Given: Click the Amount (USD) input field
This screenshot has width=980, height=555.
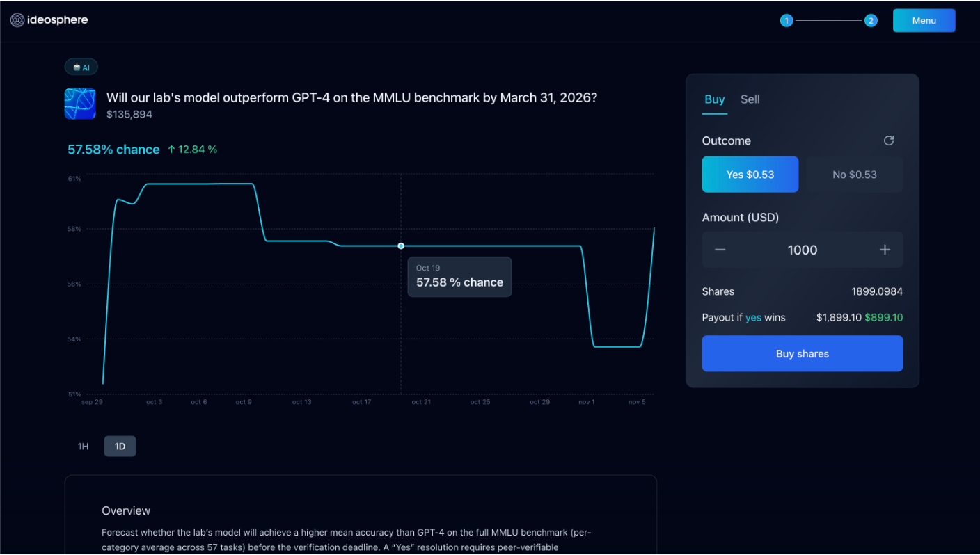Looking at the screenshot, I should [x=802, y=250].
